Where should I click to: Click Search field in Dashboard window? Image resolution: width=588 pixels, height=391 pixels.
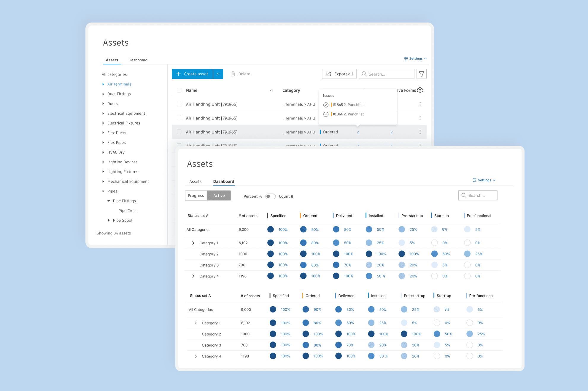pos(478,195)
